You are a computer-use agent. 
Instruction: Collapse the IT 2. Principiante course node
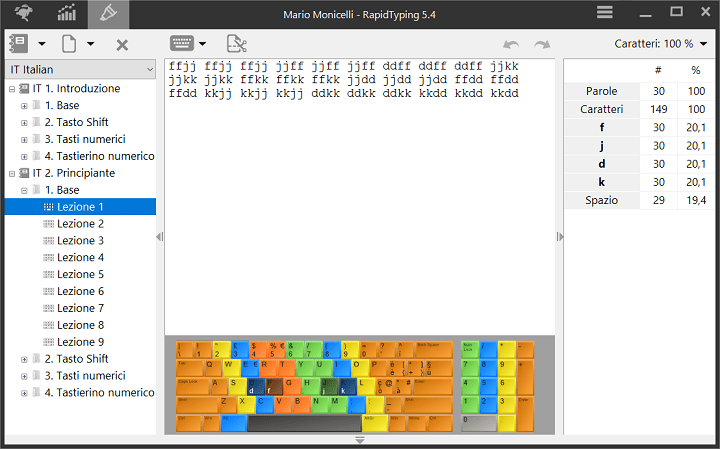tap(11, 173)
